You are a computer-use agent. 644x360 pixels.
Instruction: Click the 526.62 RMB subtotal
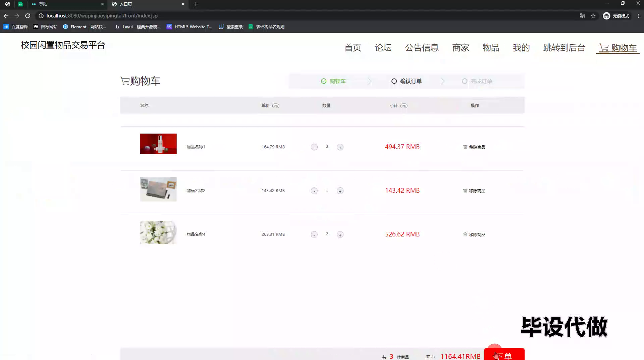tap(402, 234)
